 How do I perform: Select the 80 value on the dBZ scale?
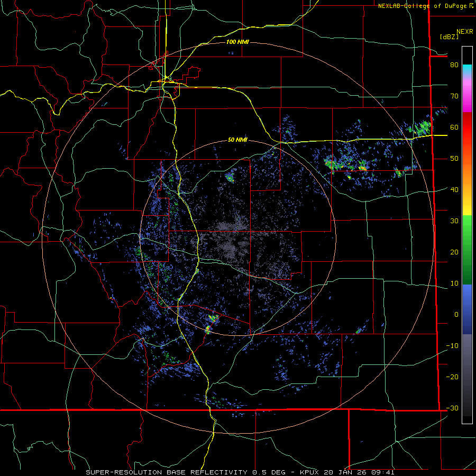pyautogui.click(x=454, y=65)
